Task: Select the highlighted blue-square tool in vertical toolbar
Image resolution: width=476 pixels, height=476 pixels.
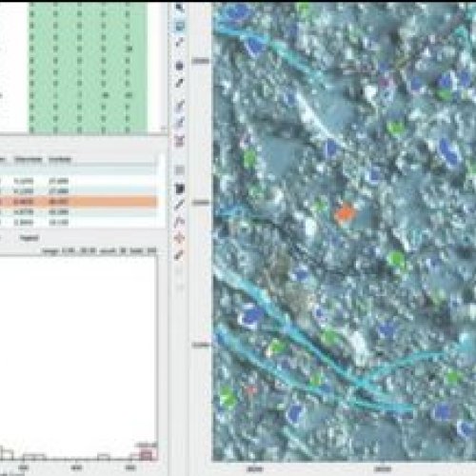Action: coord(180,26)
